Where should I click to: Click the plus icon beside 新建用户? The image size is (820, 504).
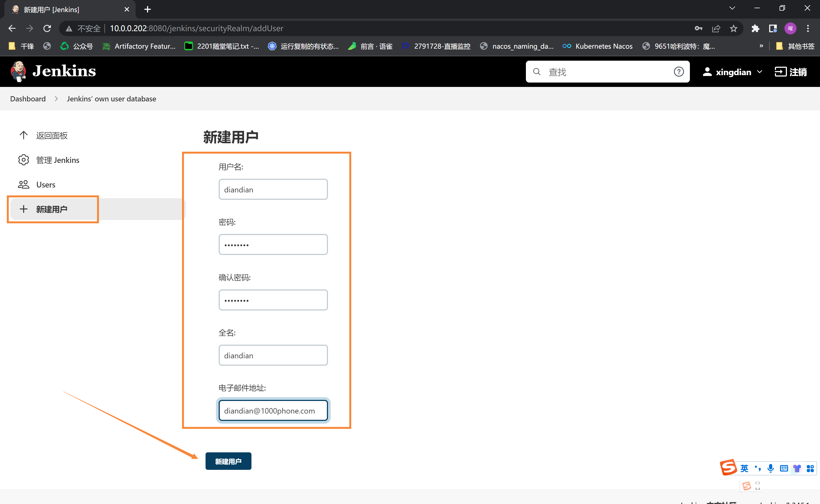pos(23,209)
